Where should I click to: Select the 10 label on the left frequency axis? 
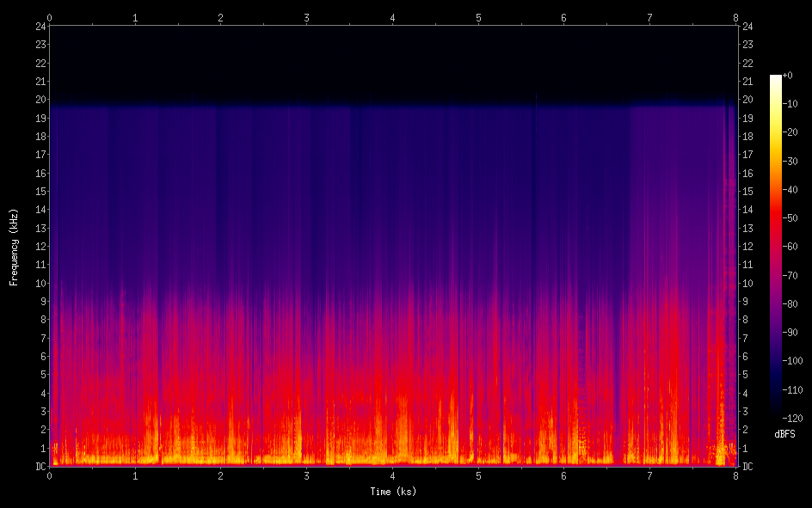(40, 283)
